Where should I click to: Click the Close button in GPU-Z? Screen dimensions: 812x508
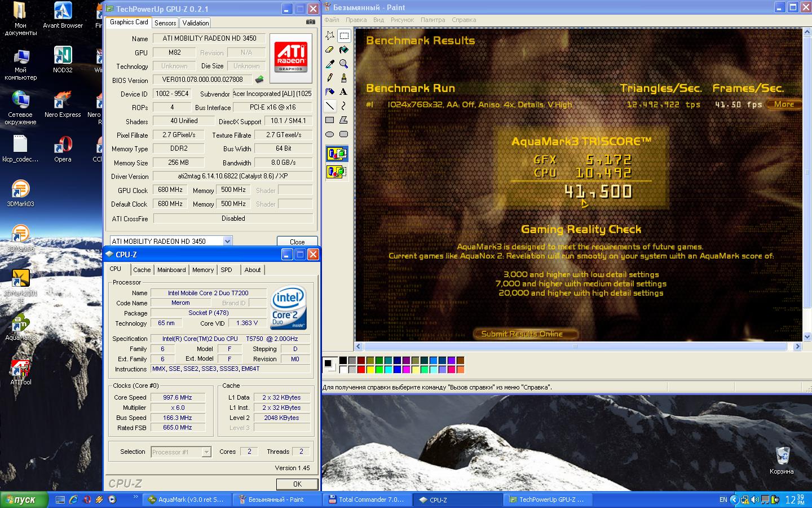click(x=297, y=242)
